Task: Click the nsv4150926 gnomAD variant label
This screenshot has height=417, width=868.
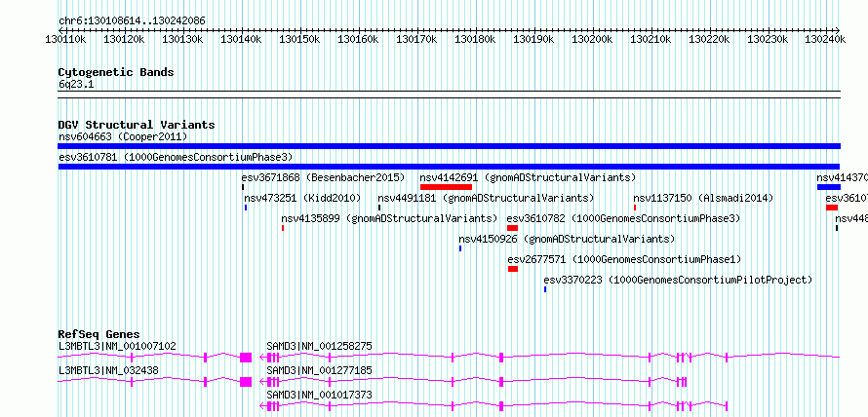Action: (x=567, y=239)
